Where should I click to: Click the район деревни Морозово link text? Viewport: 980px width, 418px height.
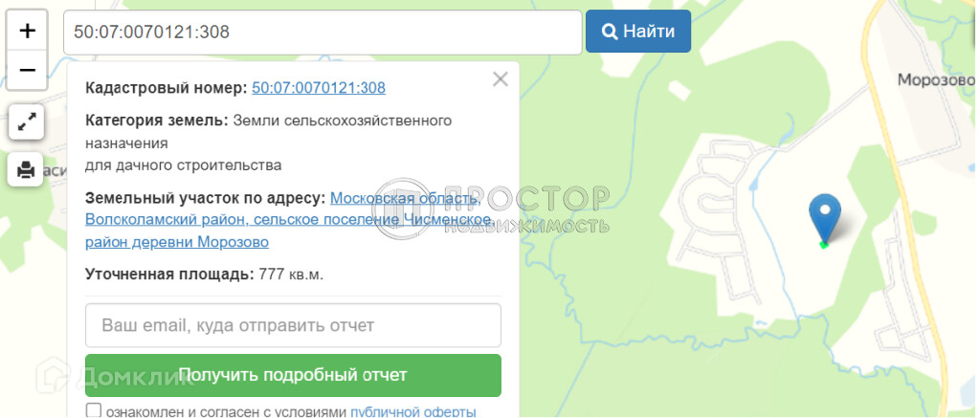pos(177,242)
